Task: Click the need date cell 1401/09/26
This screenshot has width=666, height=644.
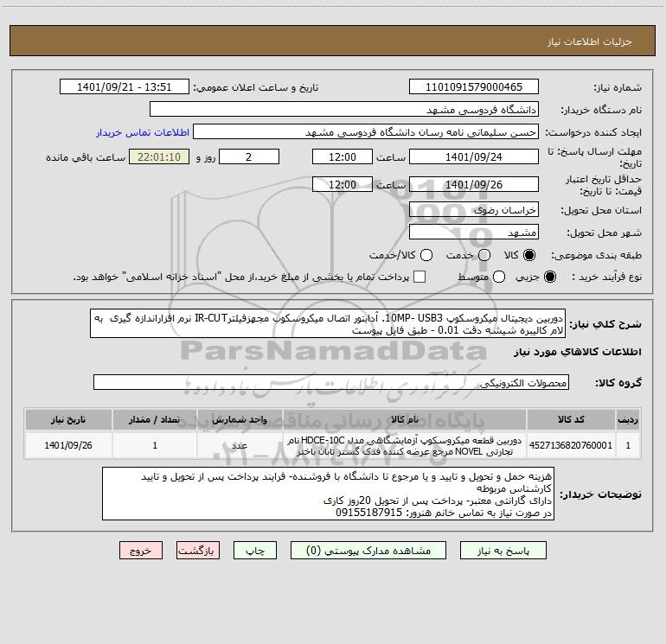Action: click(x=68, y=445)
